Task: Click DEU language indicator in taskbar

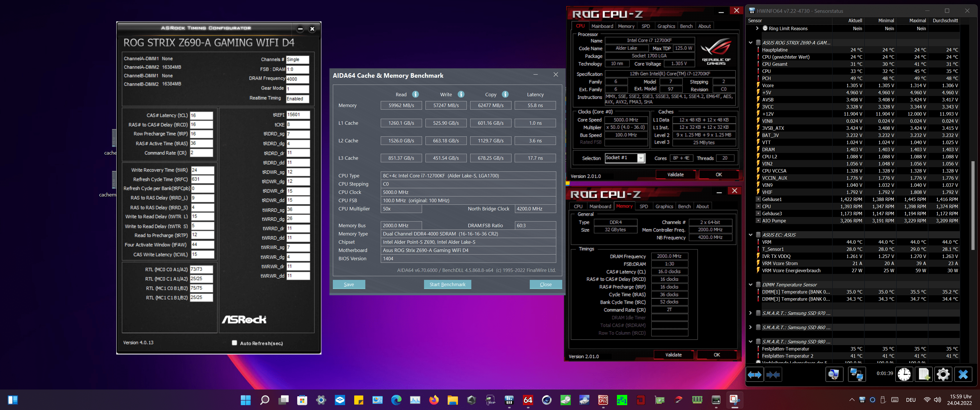Action: [910, 400]
